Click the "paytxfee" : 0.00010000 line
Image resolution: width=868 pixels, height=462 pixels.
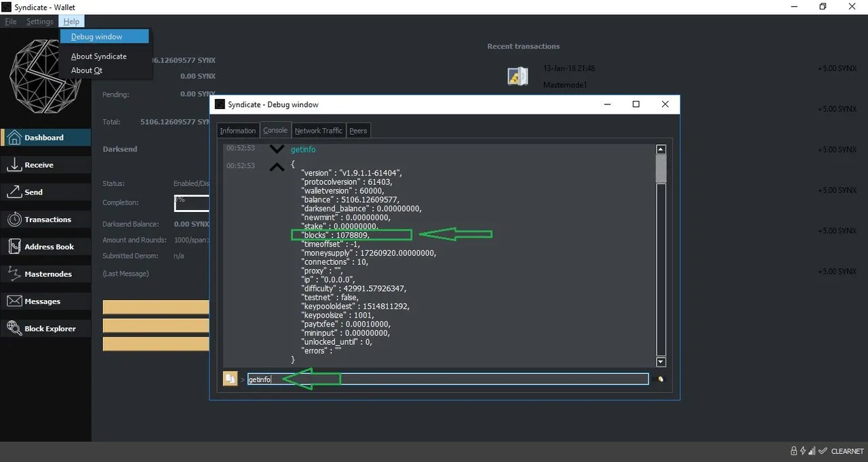(x=347, y=324)
